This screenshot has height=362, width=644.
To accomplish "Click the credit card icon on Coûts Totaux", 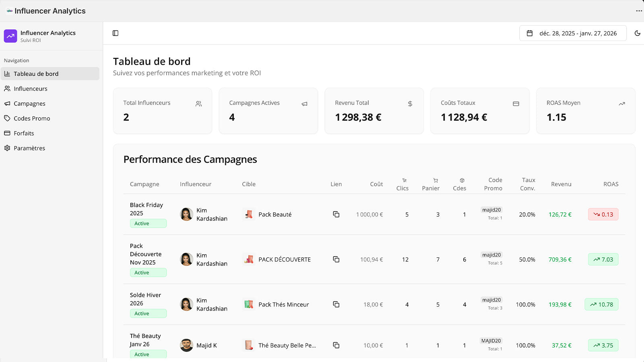I will 516,103.
